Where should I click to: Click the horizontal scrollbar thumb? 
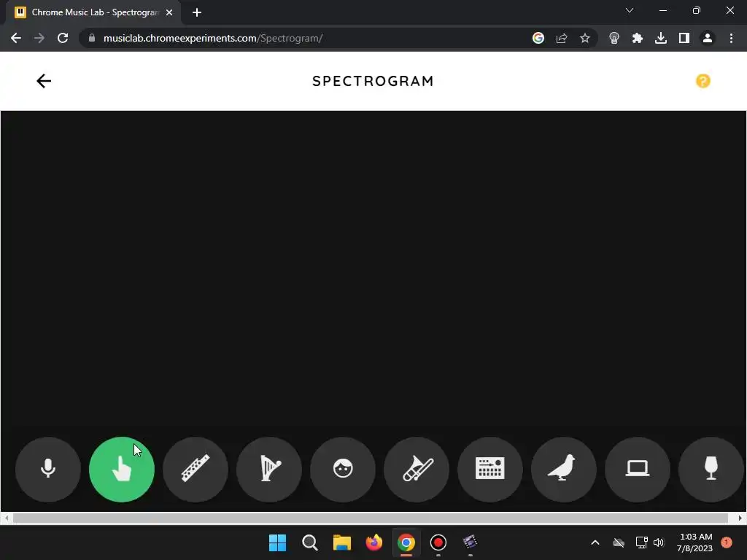click(370, 518)
